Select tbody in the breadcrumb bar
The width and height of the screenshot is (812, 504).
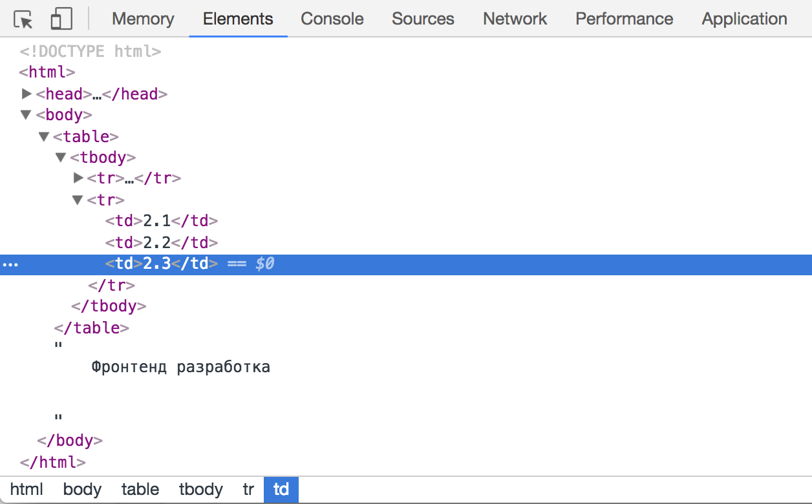click(x=200, y=490)
